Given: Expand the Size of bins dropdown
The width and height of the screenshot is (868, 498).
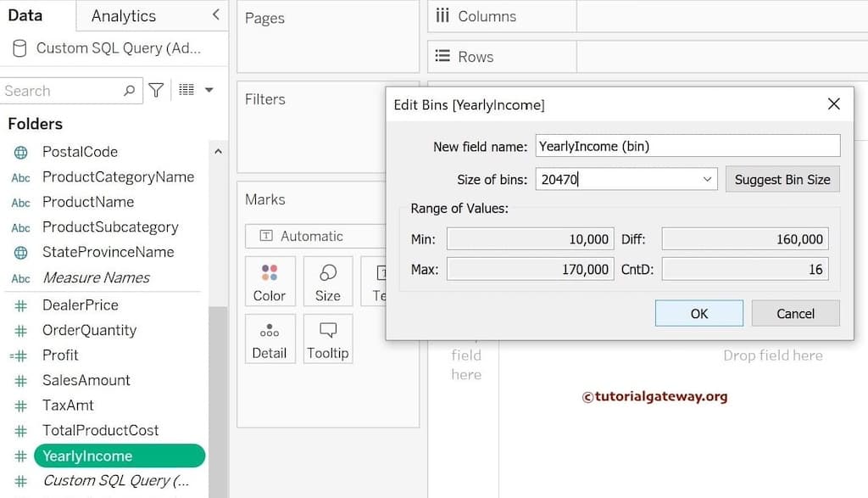Looking at the screenshot, I should click(706, 179).
